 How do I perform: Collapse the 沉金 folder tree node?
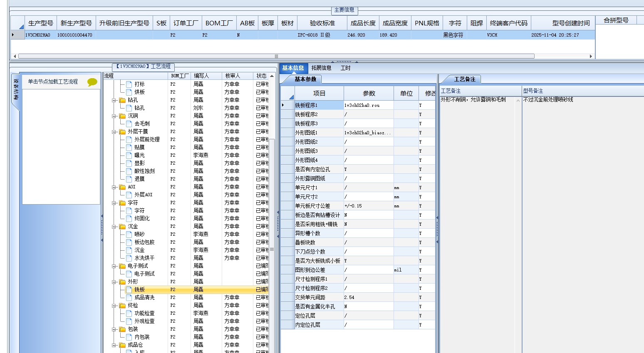(x=114, y=227)
